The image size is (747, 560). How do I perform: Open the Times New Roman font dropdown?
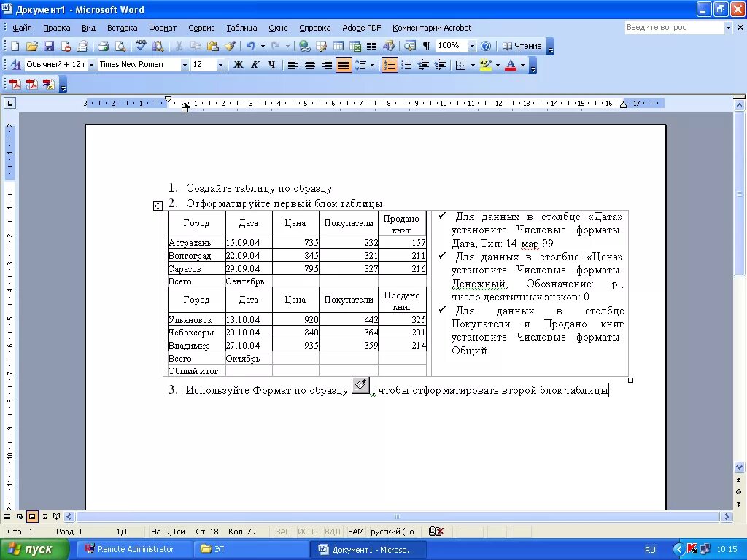point(185,65)
